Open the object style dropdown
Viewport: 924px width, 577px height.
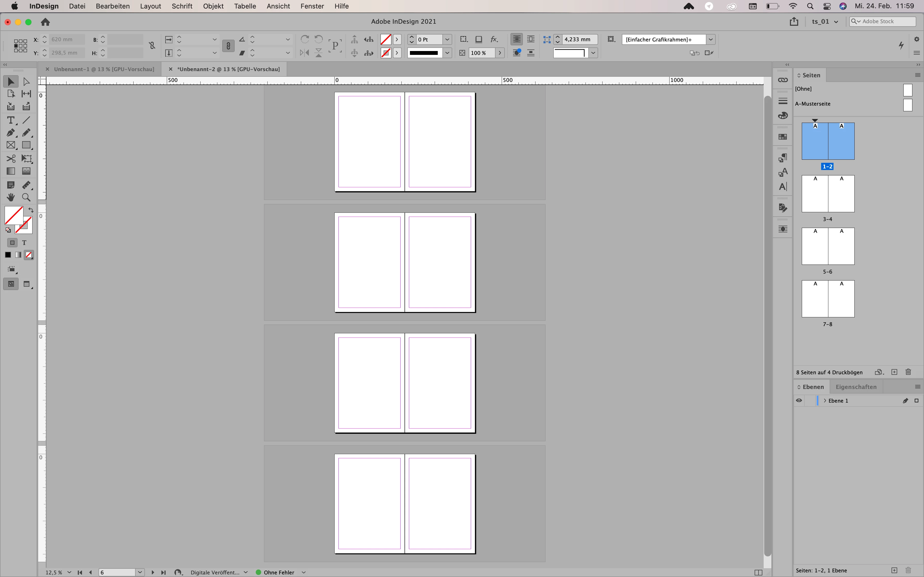point(711,39)
